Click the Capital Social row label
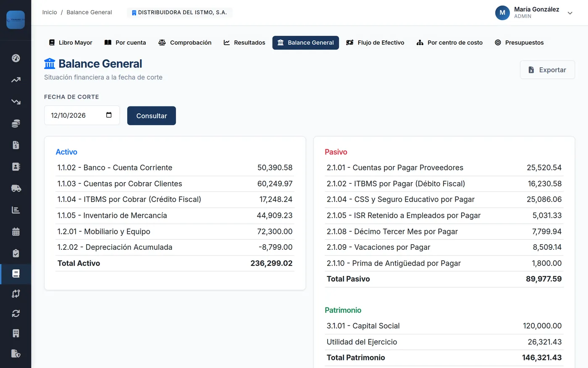Screen dimensions: 588x368 pyautogui.click(x=363, y=326)
